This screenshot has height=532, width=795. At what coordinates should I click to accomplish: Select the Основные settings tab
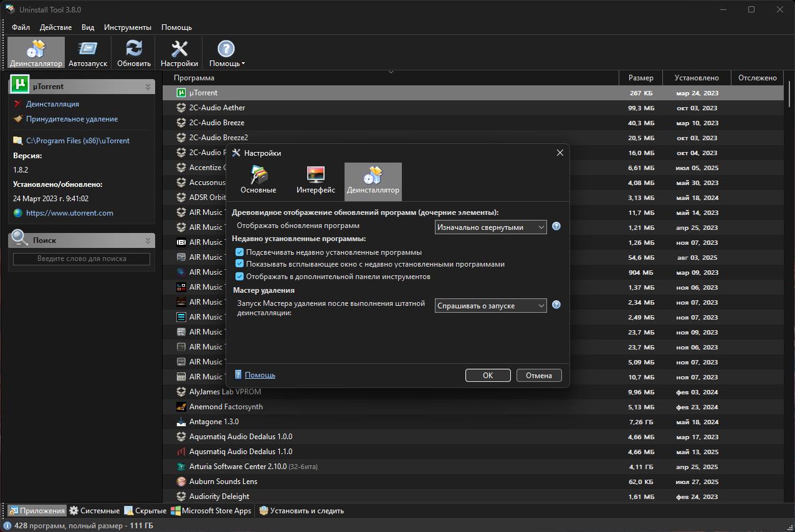259,181
